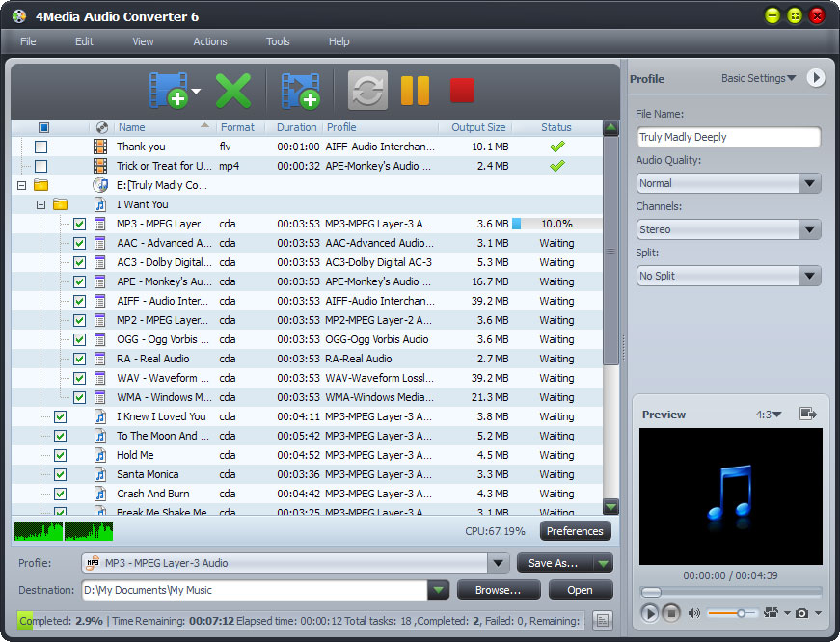Viewport: 840px width, 642px height.
Task: Collapse the I Want You album tree node
Action: click(40, 204)
